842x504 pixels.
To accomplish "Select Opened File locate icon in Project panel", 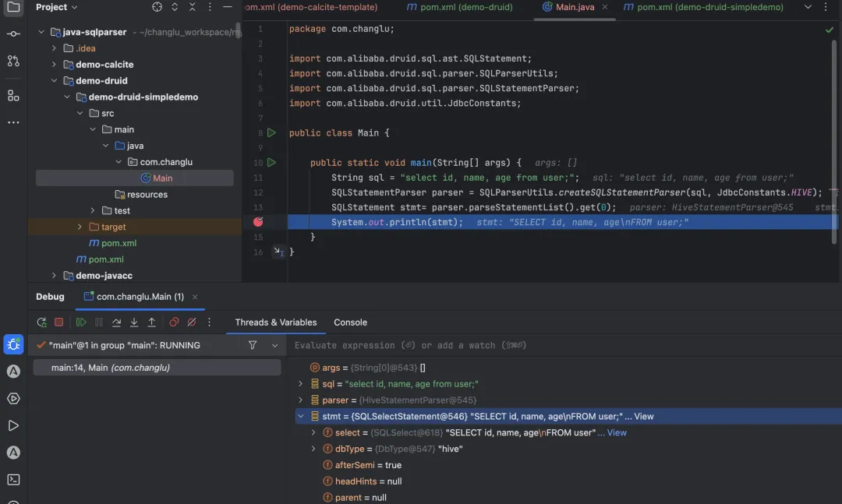I will pos(157,7).
